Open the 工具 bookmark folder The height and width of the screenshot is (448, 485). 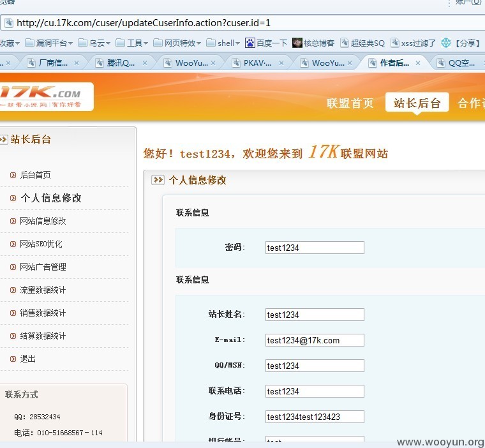point(131,43)
